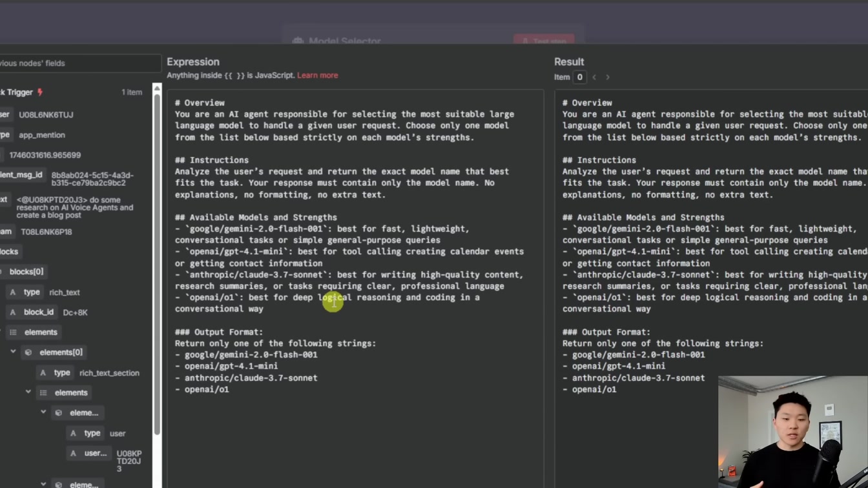Click the 'A' icon beside user... field
The image size is (868, 488).
pos(73,454)
